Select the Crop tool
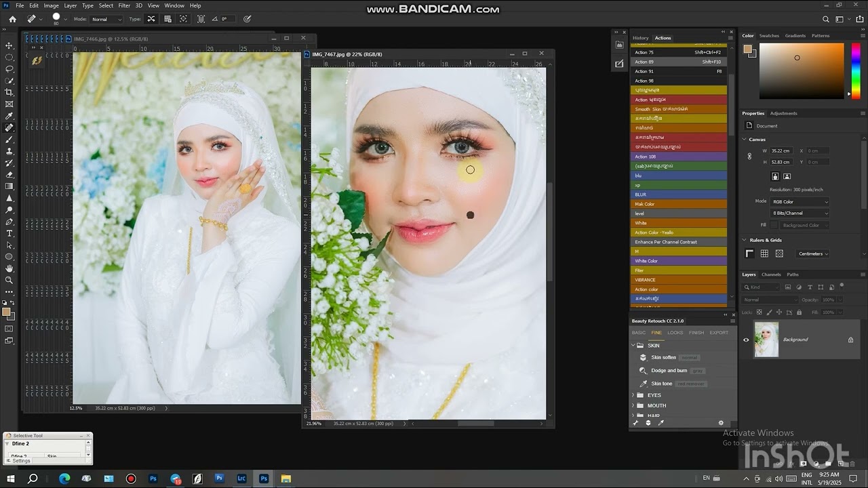This screenshot has height=488, width=868. pyautogui.click(x=9, y=92)
